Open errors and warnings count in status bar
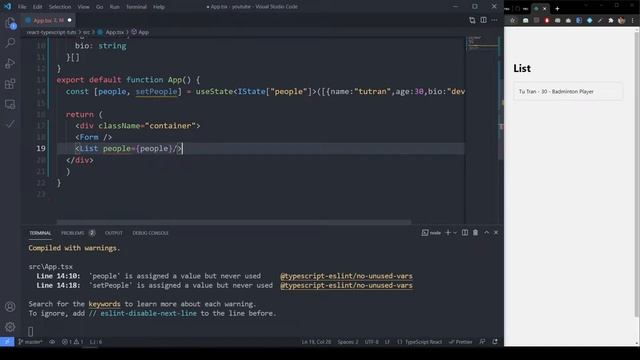Image resolution: width=640 pixels, height=360 pixels. pos(73,342)
